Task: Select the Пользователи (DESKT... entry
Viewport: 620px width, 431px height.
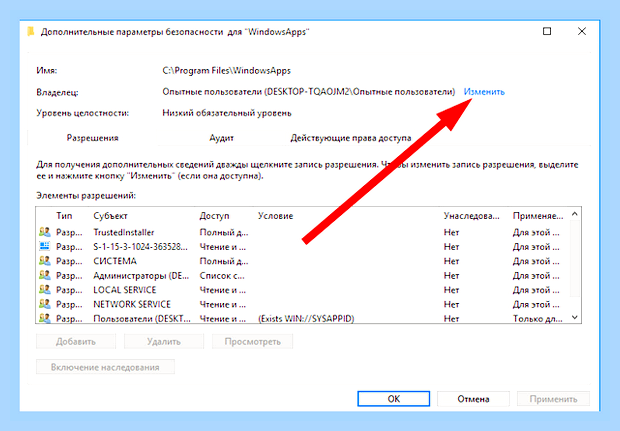Action: (x=303, y=318)
